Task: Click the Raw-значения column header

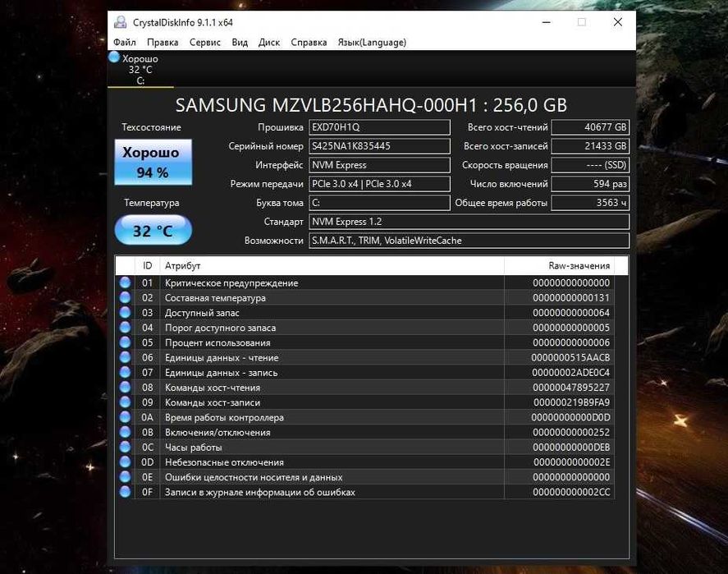Action: 560,265
